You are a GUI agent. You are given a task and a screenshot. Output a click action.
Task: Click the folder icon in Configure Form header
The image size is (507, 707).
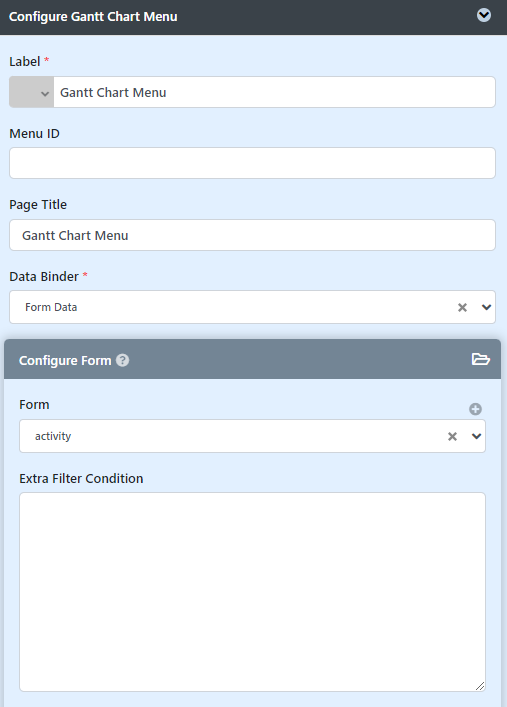[x=480, y=359]
